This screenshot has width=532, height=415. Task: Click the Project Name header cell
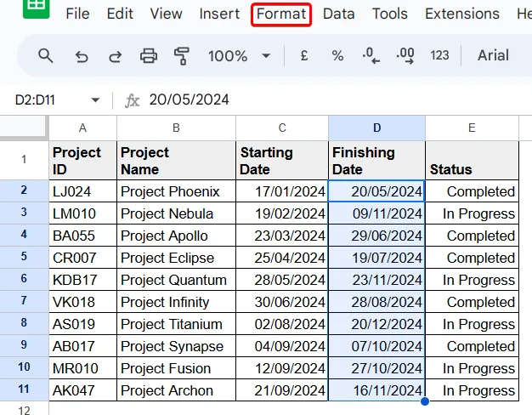click(x=176, y=161)
